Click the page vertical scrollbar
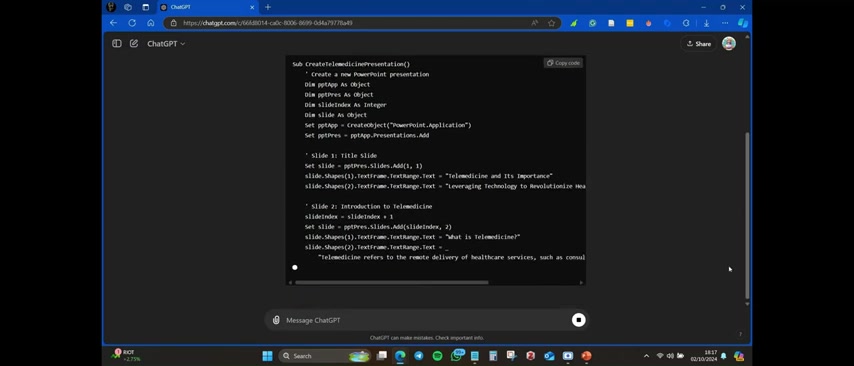This screenshot has height=366, width=854. click(x=747, y=215)
